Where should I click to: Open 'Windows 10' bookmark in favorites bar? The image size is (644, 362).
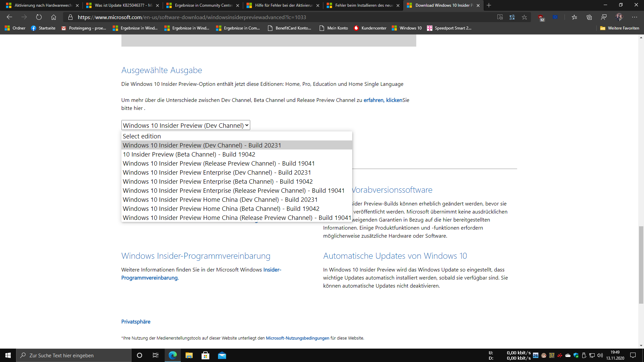(x=407, y=28)
